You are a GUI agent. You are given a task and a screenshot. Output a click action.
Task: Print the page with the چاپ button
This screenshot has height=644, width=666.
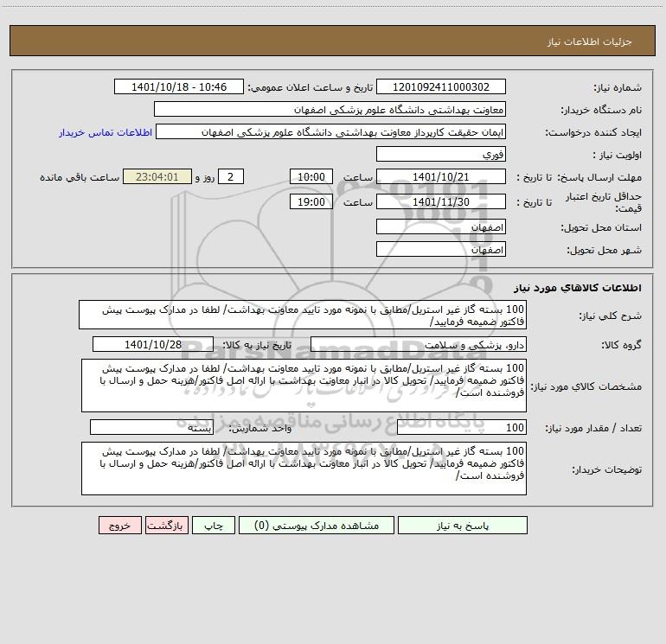coord(214,525)
